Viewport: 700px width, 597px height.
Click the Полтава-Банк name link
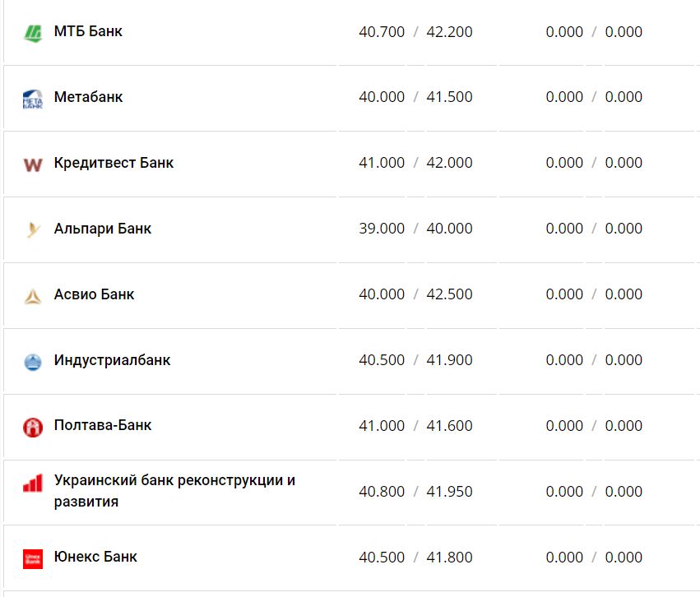[103, 425]
